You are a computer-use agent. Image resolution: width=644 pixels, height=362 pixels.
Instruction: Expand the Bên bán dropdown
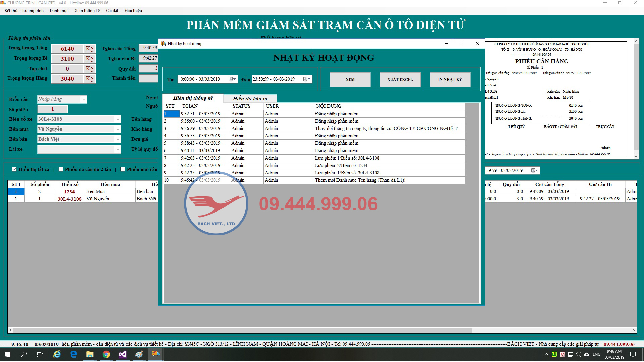[x=118, y=139]
